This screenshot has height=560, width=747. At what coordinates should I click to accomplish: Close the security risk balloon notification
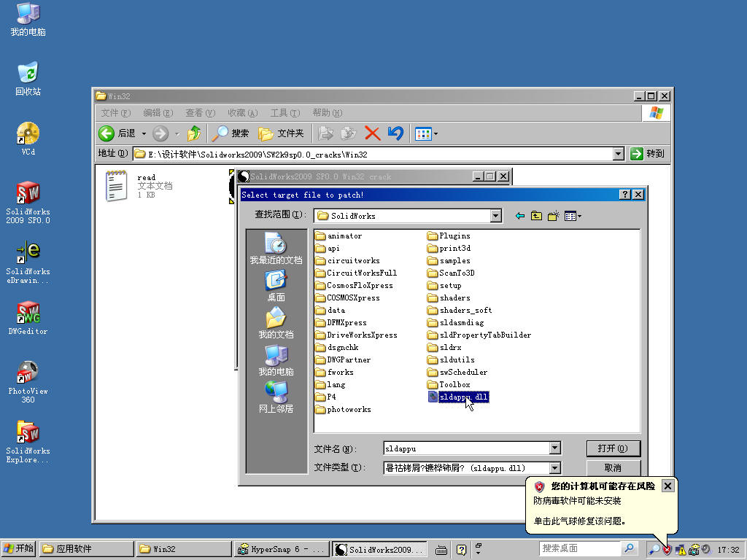pos(668,486)
